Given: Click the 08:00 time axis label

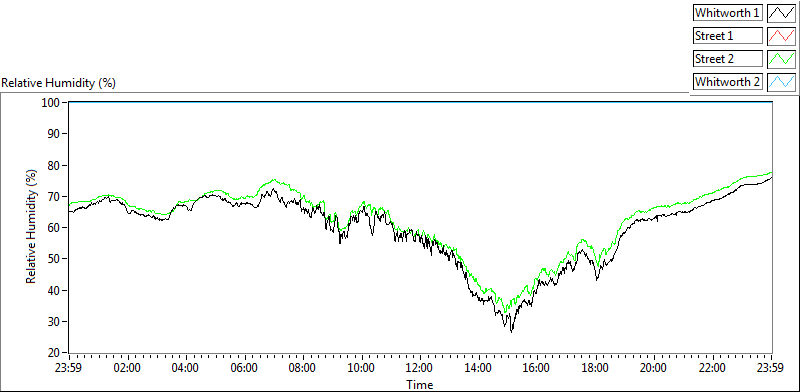Looking at the screenshot, I should tap(303, 368).
